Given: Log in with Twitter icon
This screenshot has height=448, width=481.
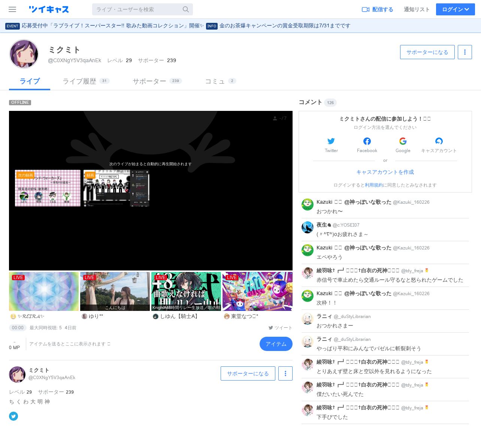Looking at the screenshot, I should point(331,141).
